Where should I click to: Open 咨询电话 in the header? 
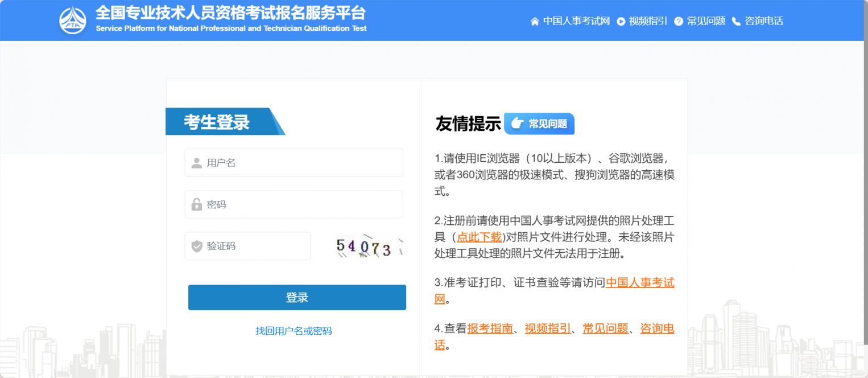pyautogui.click(x=764, y=21)
